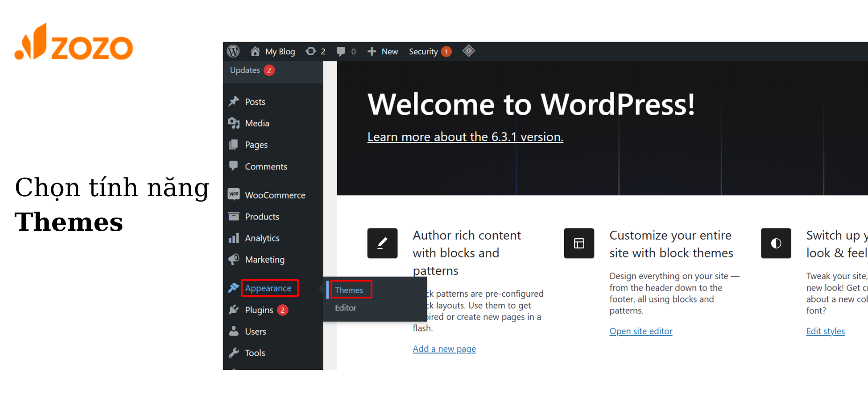Screen dimensions: 868x411
Task: Click My Blog in the admin bar
Action: (280, 52)
